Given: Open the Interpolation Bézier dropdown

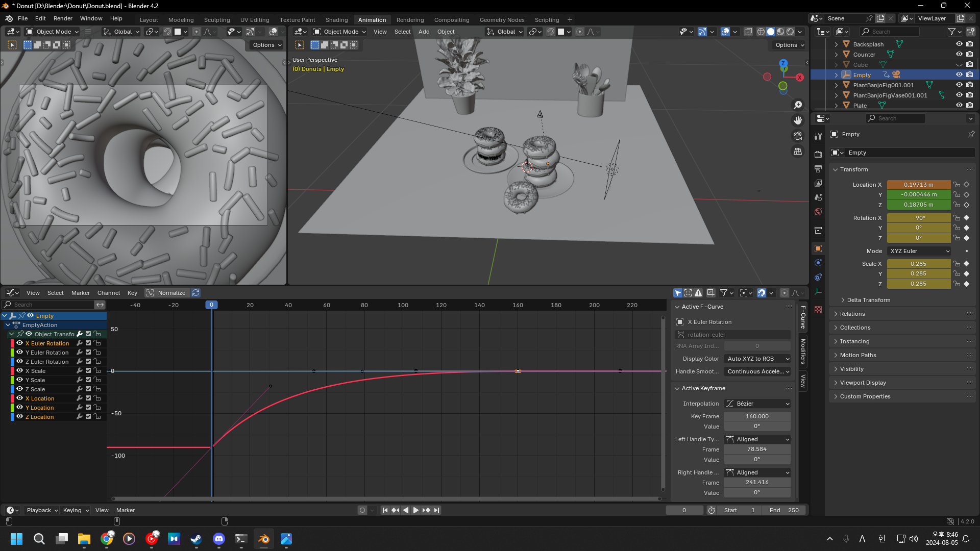Looking at the screenshot, I should click(757, 404).
